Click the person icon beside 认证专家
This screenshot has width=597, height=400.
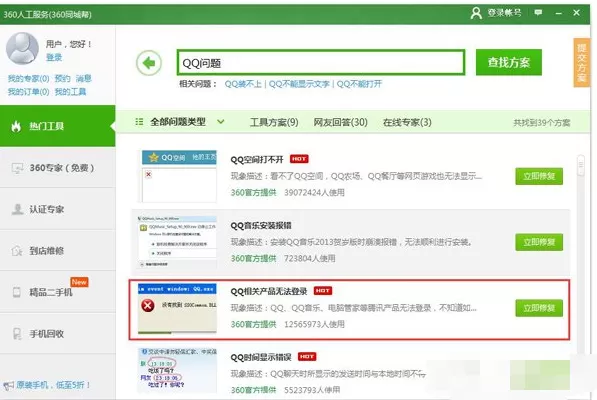coord(17,209)
